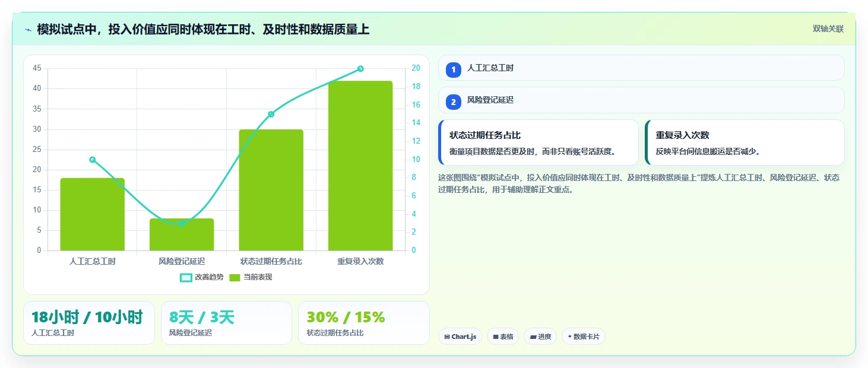Click the 数据卡片 tag chip
The width and height of the screenshot is (868, 368).
click(x=584, y=337)
